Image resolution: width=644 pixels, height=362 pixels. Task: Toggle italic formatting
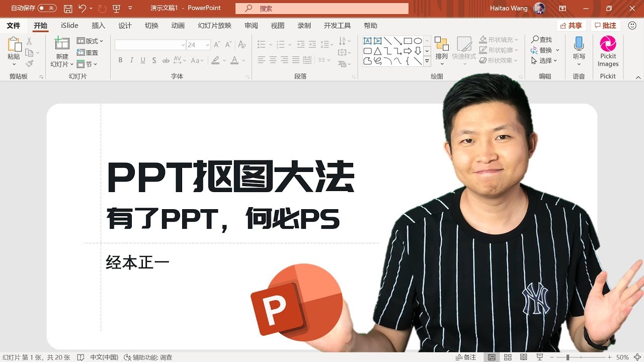coord(132,60)
